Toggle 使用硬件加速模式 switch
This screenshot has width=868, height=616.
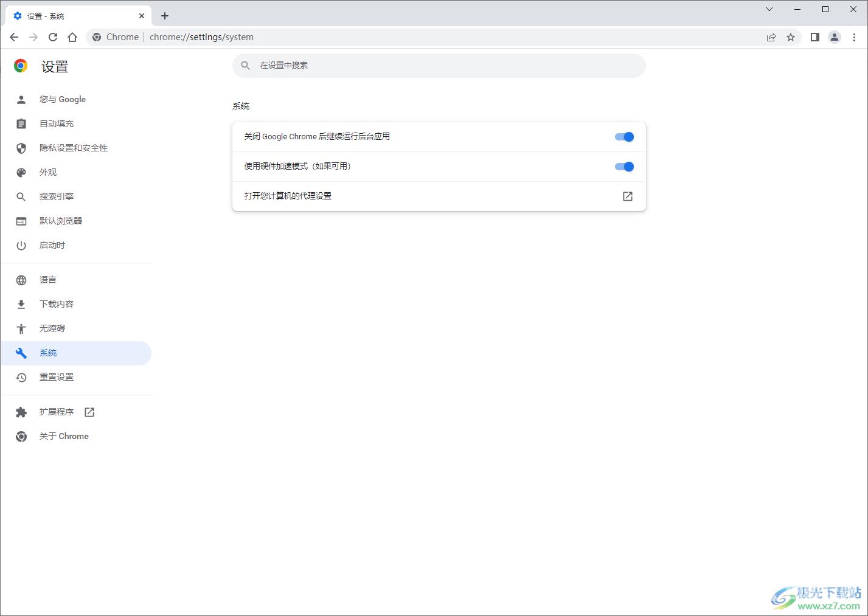[624, 167]
